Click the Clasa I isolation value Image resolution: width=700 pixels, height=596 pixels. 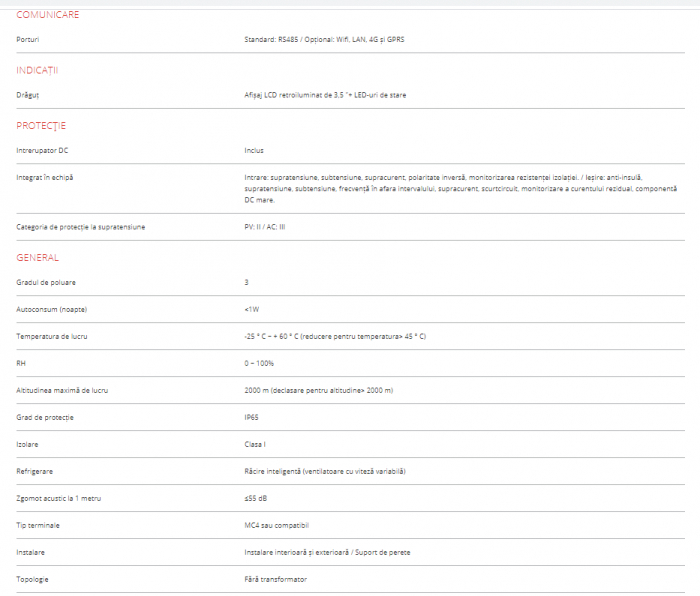[x=255, y=444]
